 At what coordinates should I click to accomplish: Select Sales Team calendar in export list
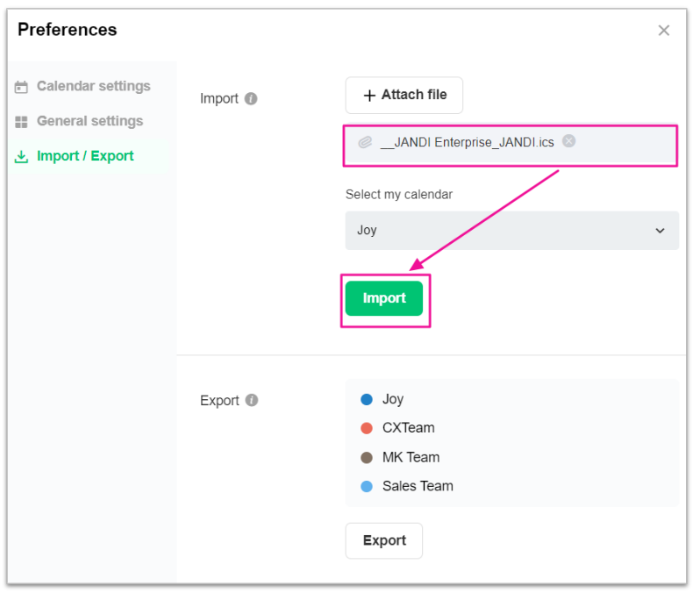tap(418, 486)
